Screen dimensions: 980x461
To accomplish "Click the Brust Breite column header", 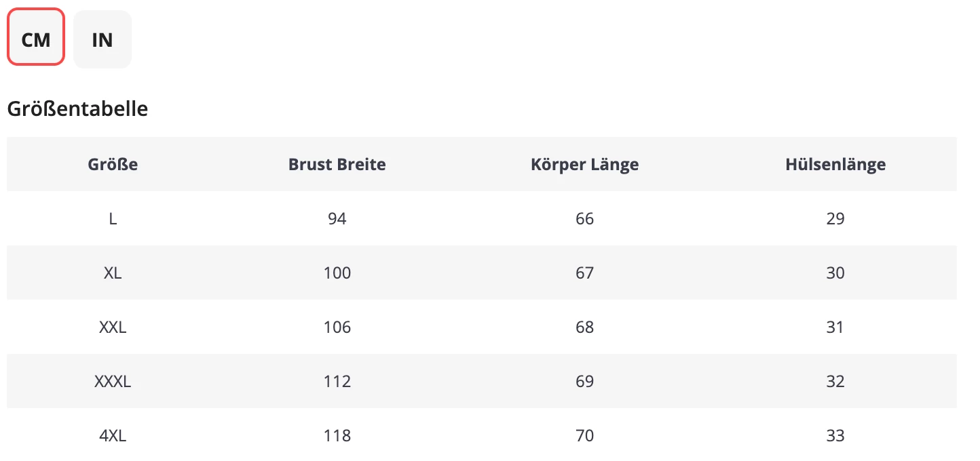I will tap(337, 164).
